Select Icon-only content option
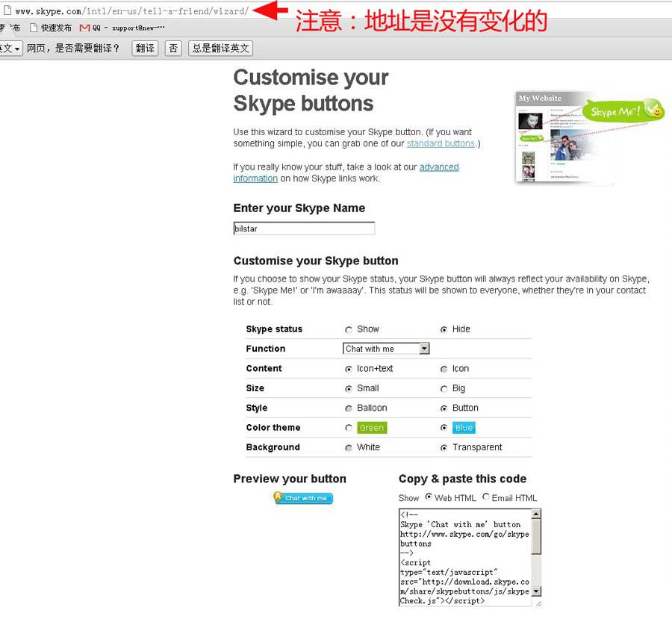This screenshot has width=672, height=619. (445, 368)
